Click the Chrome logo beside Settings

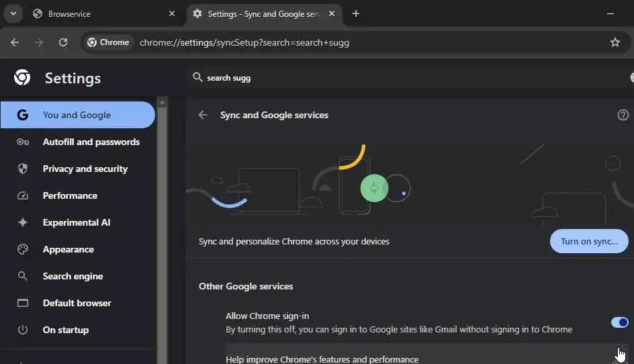click(22, 77)
